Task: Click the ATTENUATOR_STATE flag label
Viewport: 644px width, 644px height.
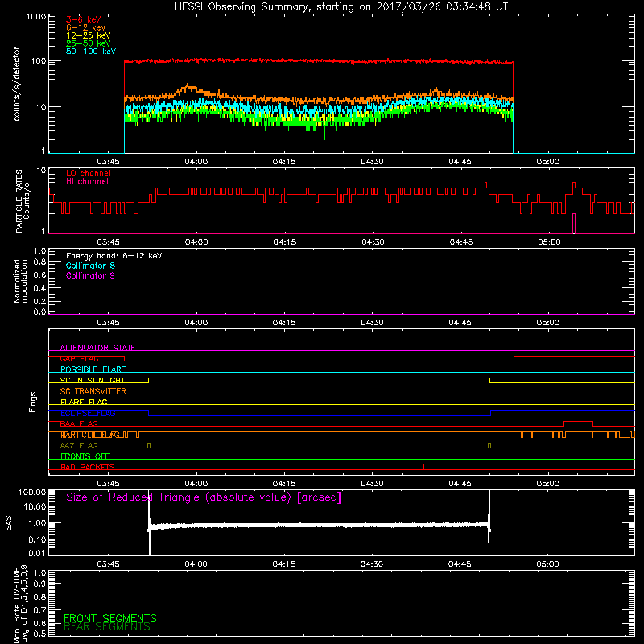Action: pos(97,348)
